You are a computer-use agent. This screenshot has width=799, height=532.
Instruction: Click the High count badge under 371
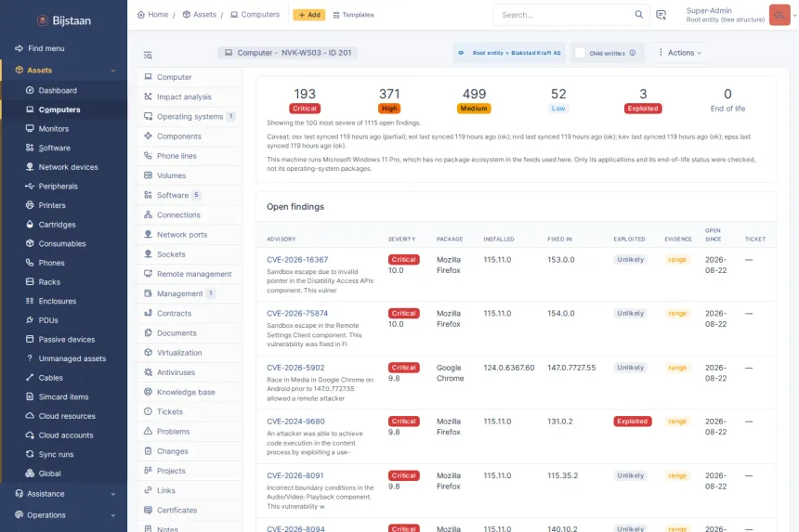coord(389,109)
